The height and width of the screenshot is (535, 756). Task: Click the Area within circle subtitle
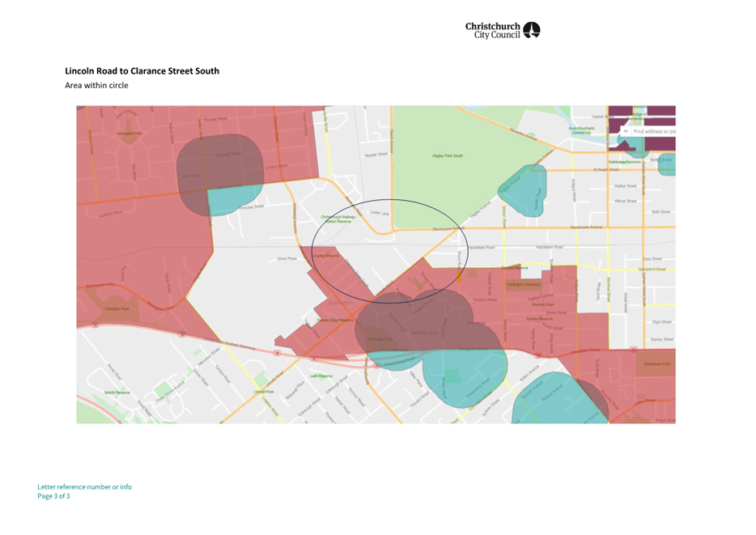96,86
